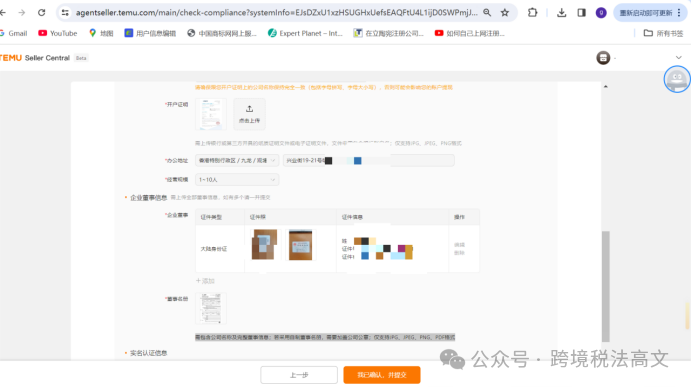Open the 用户信息编辑 bookmark
This screenshot has height=387, width=691.
[x=150, y=33]
